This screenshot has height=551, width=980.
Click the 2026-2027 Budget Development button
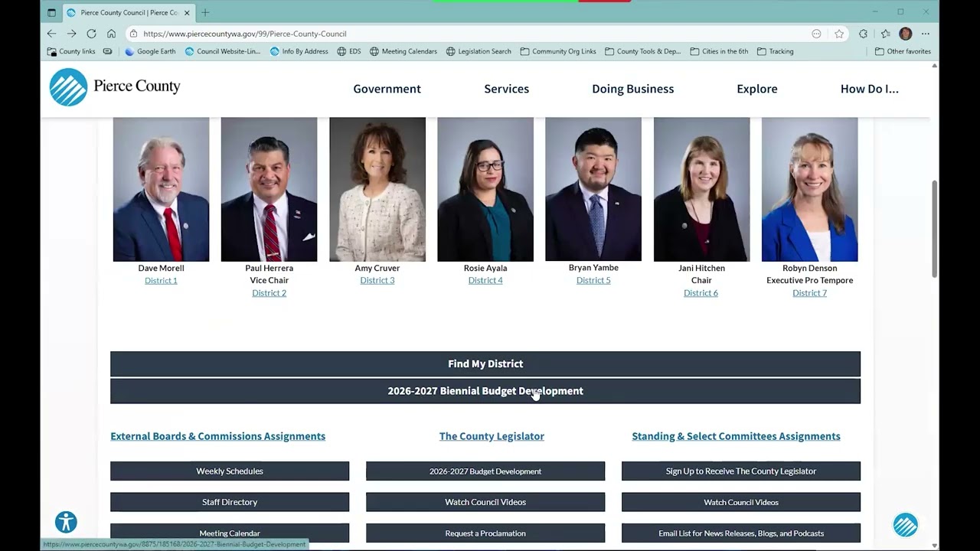(x=485, y=471)
